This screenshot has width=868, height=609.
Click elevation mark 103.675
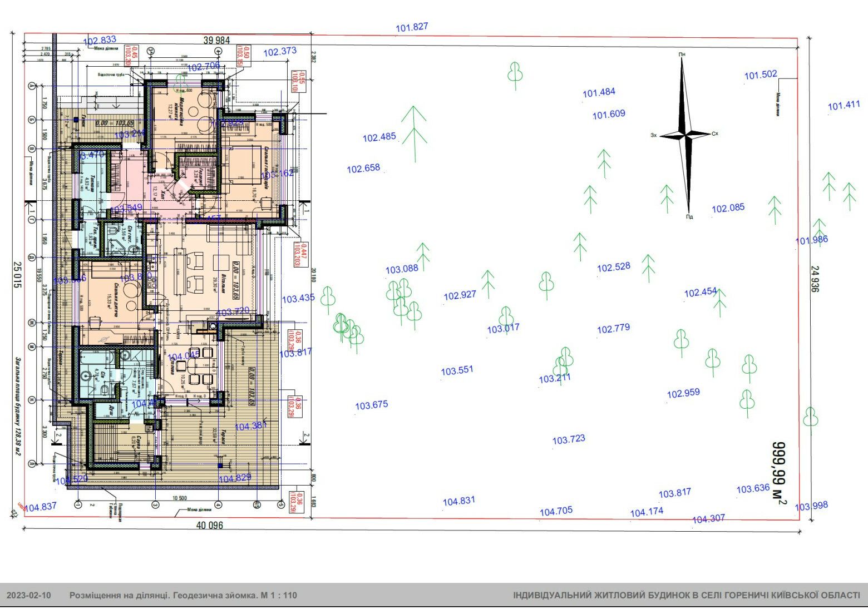tap(372, 405)
